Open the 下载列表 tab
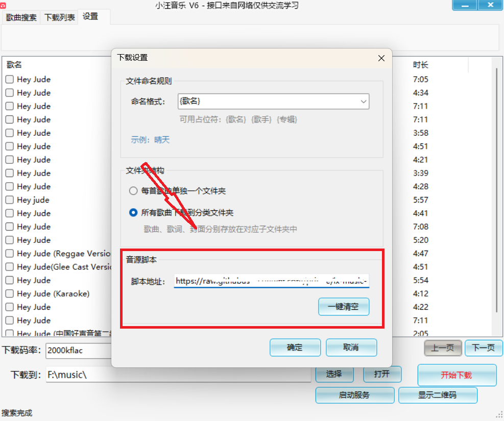The image size is (504, 421). click(x=59, y=17)
